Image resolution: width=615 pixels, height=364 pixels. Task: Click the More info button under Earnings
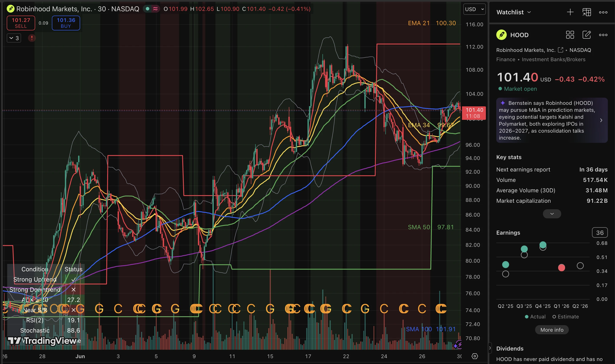coord(552,330)
